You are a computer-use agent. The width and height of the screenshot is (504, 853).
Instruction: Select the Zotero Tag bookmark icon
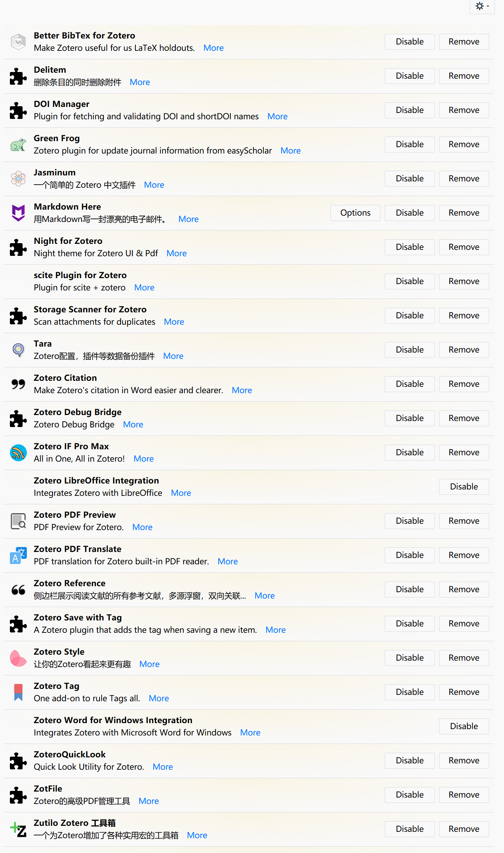(x=18, y=692)
